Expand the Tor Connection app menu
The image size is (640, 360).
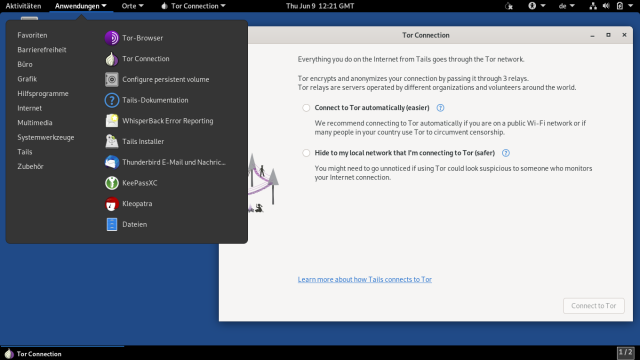pos(193,6)
